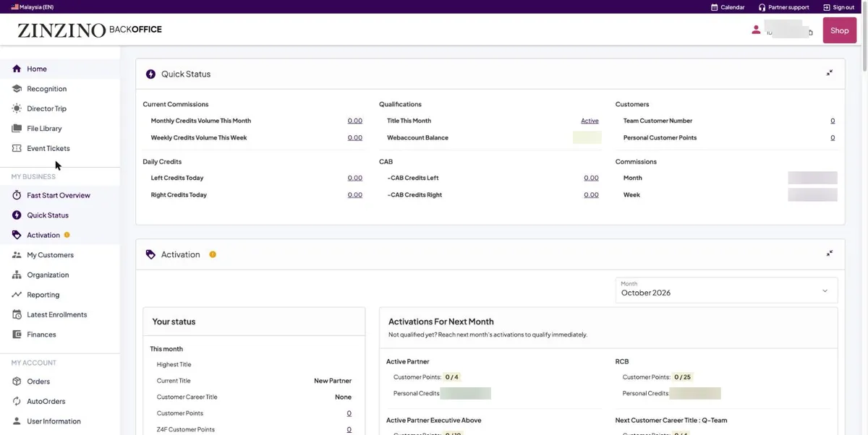Click the File Library folder icon
The width and height of the screenshot is (868, 435).
[x=17, y=129]
